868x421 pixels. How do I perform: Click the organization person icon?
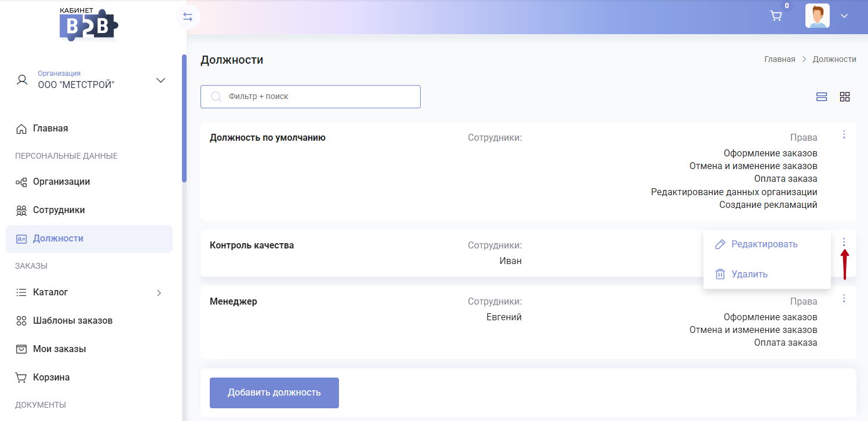pyautogui.click(x=22, y=80)
